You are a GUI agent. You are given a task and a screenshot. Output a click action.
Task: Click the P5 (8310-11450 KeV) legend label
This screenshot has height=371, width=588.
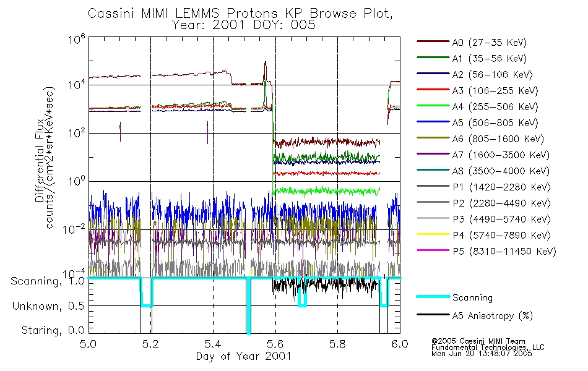pyautogui.click(x=504, y=252)
